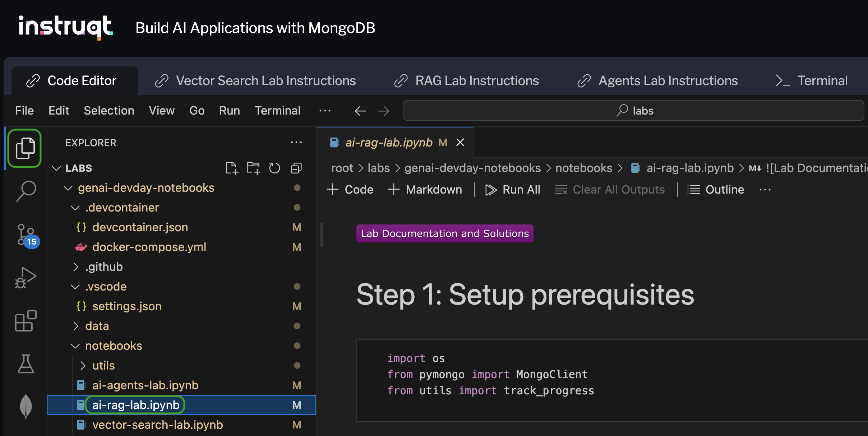Add a new Markdown cell
The image size is (868, 436).
[x=425, y=190]
